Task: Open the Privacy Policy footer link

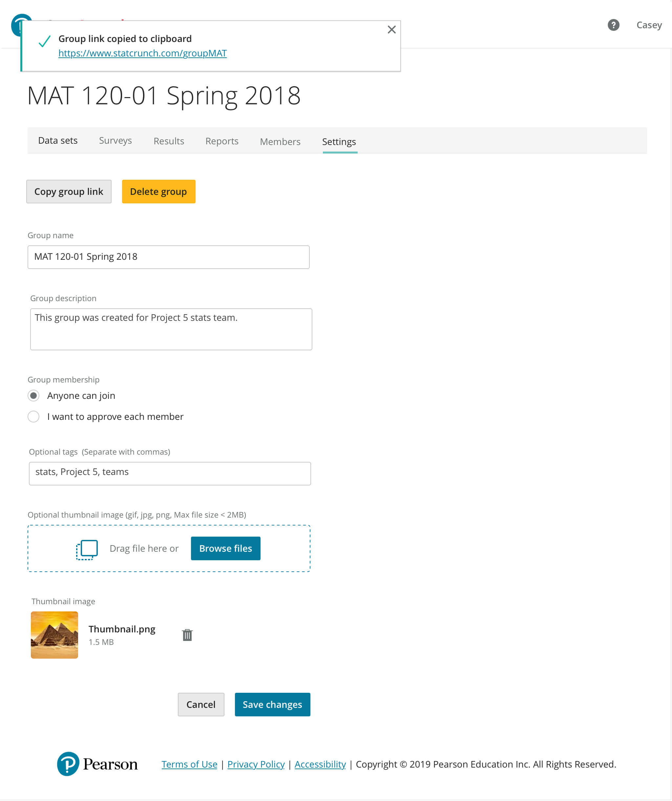Action: point(256,764)
